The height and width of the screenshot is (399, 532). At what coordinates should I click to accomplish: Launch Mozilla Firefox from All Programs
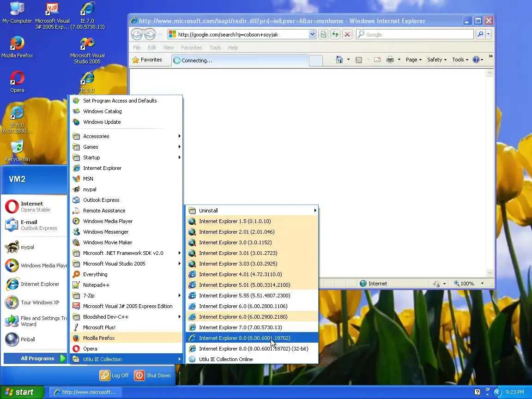tap(126, 338)
